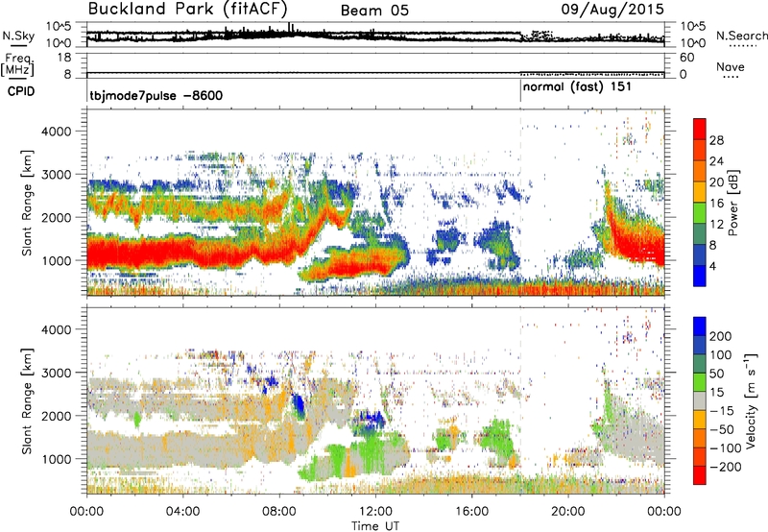This screenshot has height=532, width=768.
Task: Click the '1000' tick of velocity panel
Action: 56,459
